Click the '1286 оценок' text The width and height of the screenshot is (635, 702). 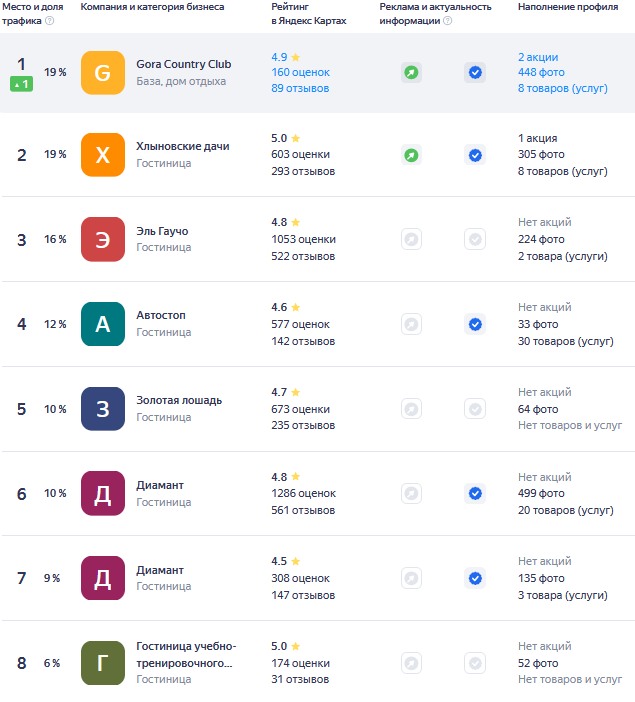pyautogui.click(x=304, y=493)
